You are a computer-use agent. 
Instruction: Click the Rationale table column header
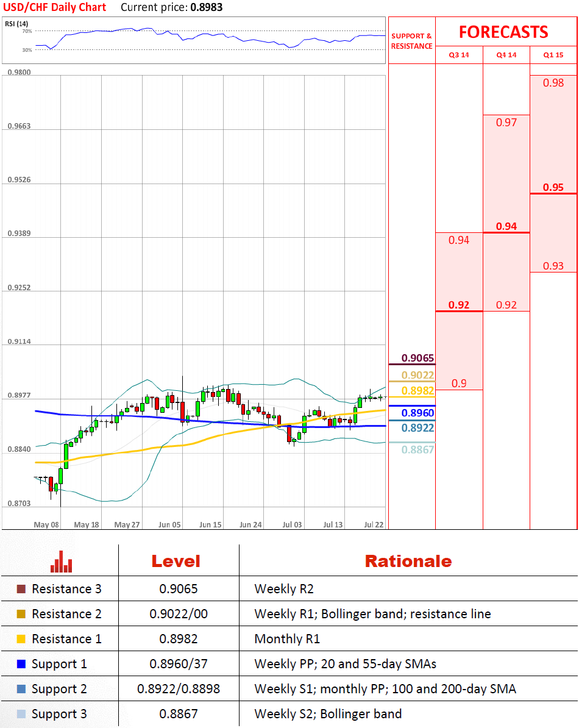click(x=408, y=561)
